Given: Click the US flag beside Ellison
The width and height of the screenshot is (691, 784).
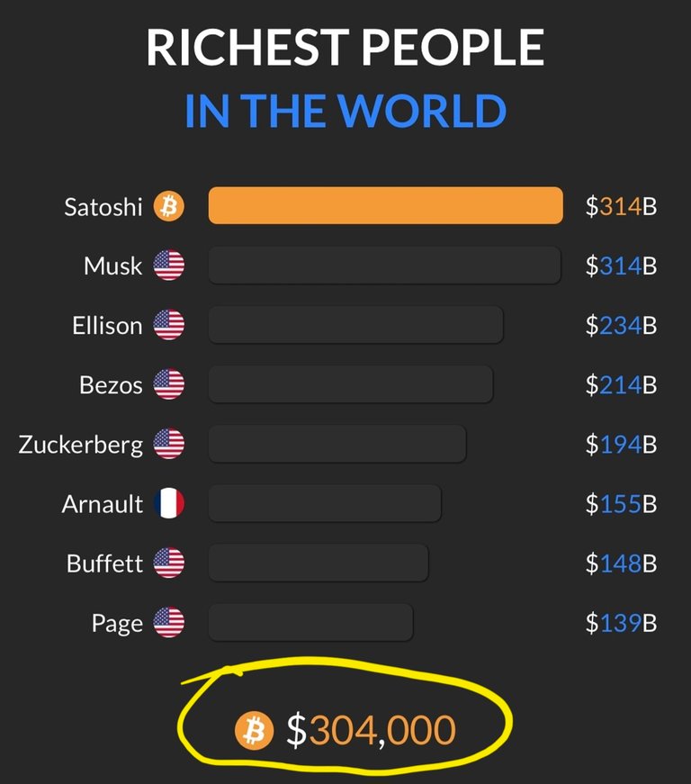Looking at the screenshot, I should (x=169, y=325).
